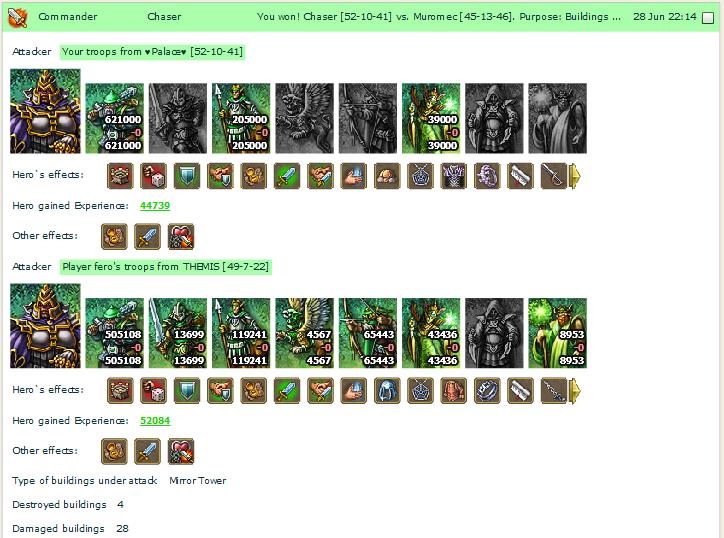The width and height of the screenshot is (724, 538).
Task: Click the pentagram amulet icon in first hero's effects
Action: point(420,176)
